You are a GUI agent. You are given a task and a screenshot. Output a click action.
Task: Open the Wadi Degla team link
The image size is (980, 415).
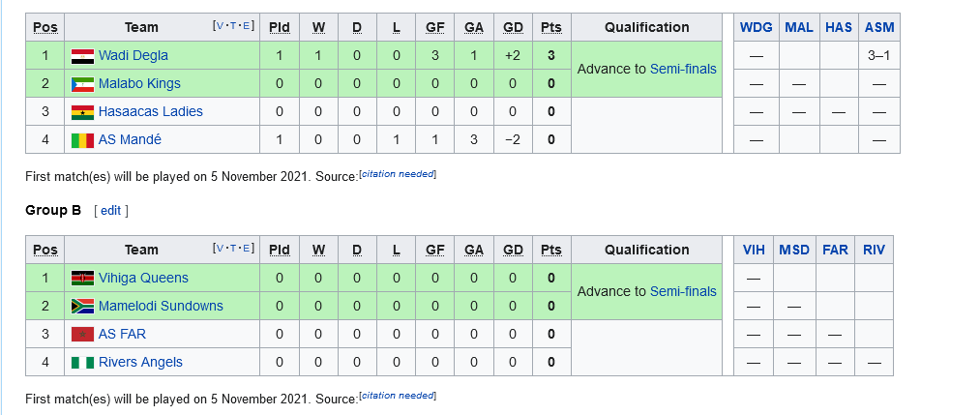134,56
